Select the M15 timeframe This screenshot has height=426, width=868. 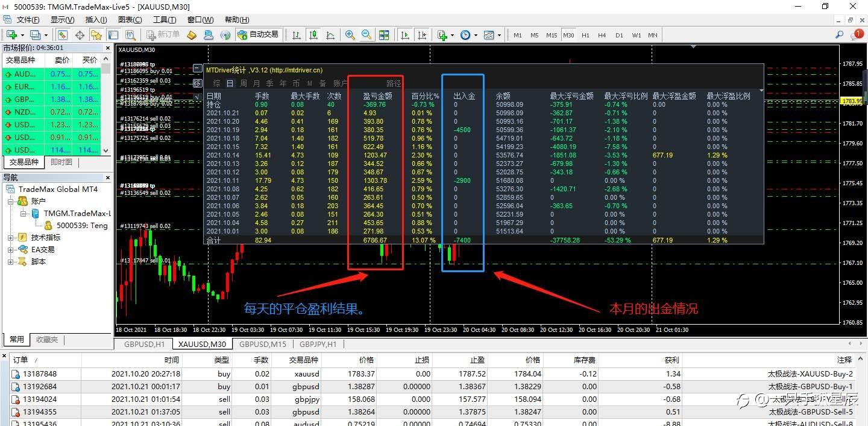click(552, 35)
